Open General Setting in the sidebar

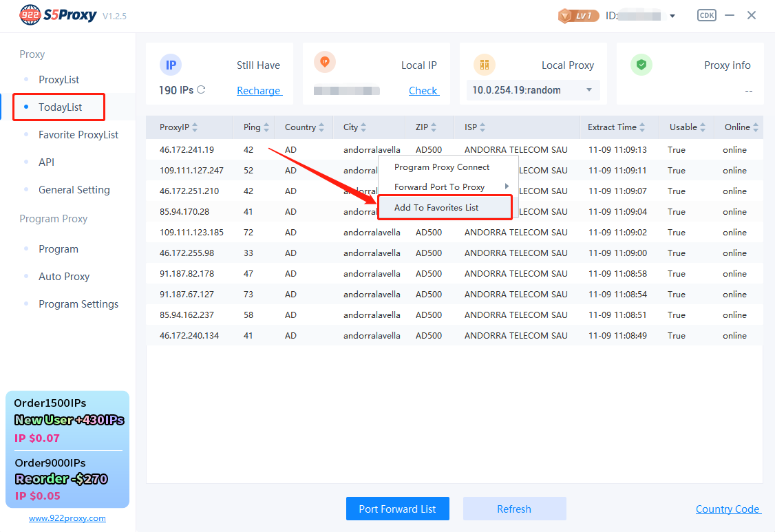click(x=74, y=190)
